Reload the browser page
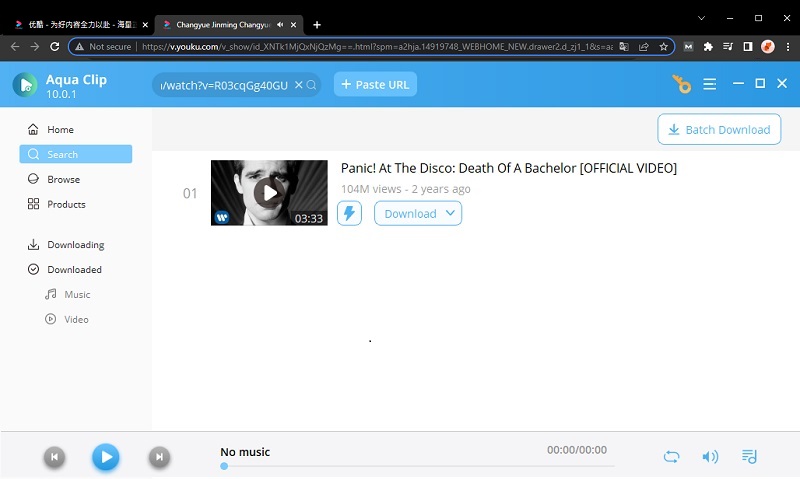This screenshot has height=479, width=800. pos(55,46)
